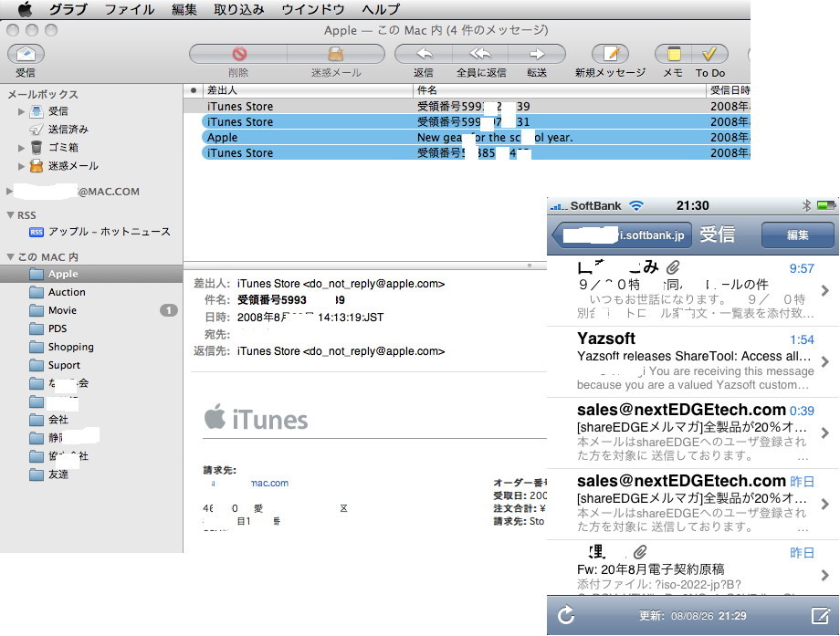Open the Movie folder
The image size is (840, 636).
pyautogui.click(x=62, y=310)
